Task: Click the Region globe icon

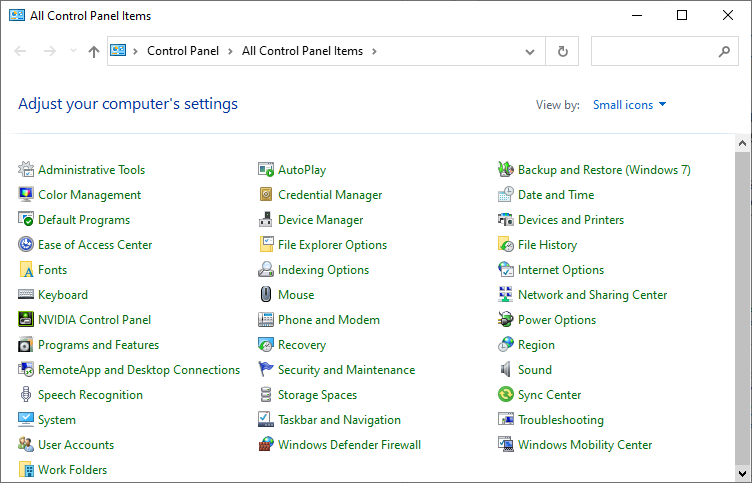Action: (x=506, y=344)
